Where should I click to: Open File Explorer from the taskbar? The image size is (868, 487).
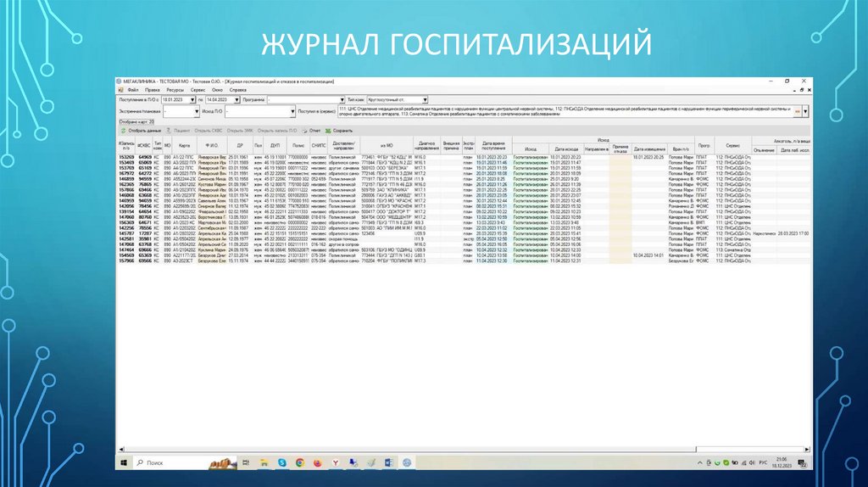(x=264, y=462)
